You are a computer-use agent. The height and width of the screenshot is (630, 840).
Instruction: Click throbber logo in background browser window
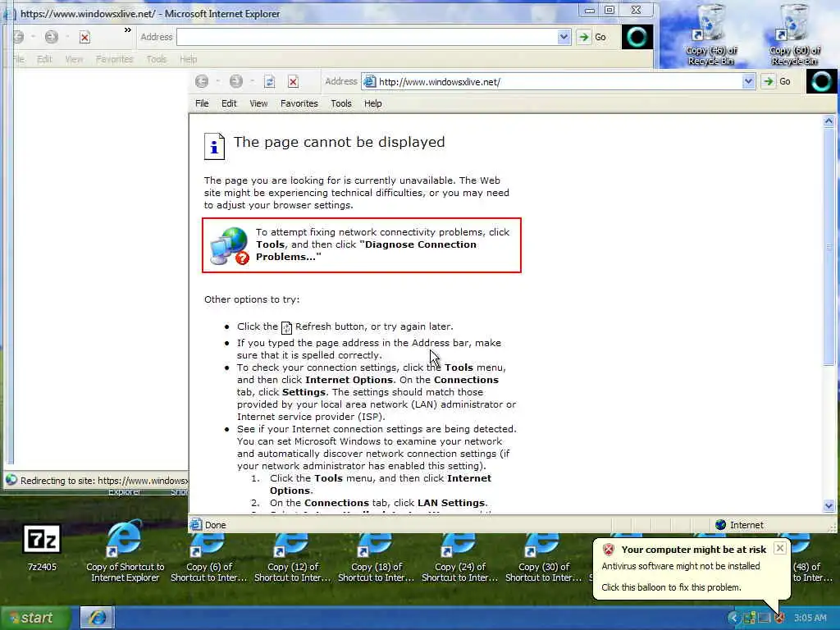[637, 37]
